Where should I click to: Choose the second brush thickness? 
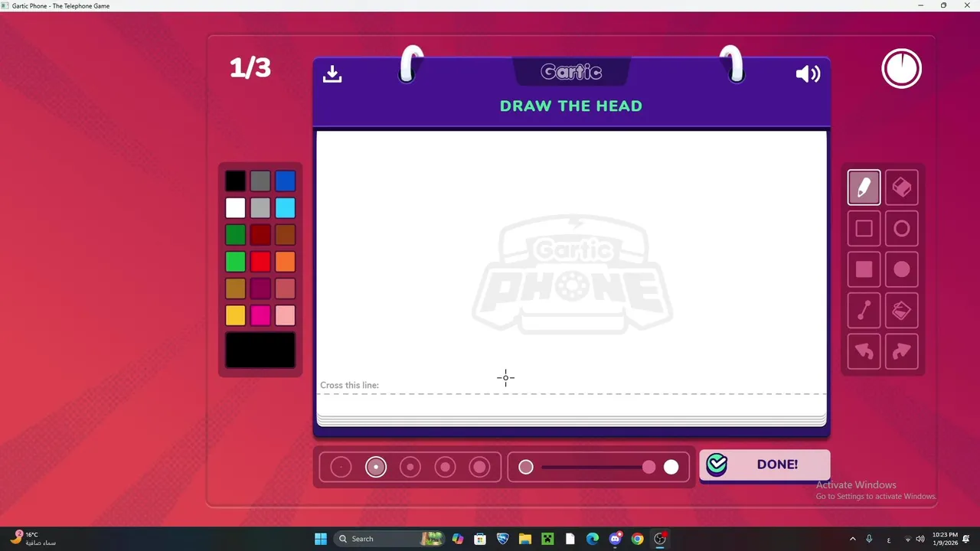(376, 467)
